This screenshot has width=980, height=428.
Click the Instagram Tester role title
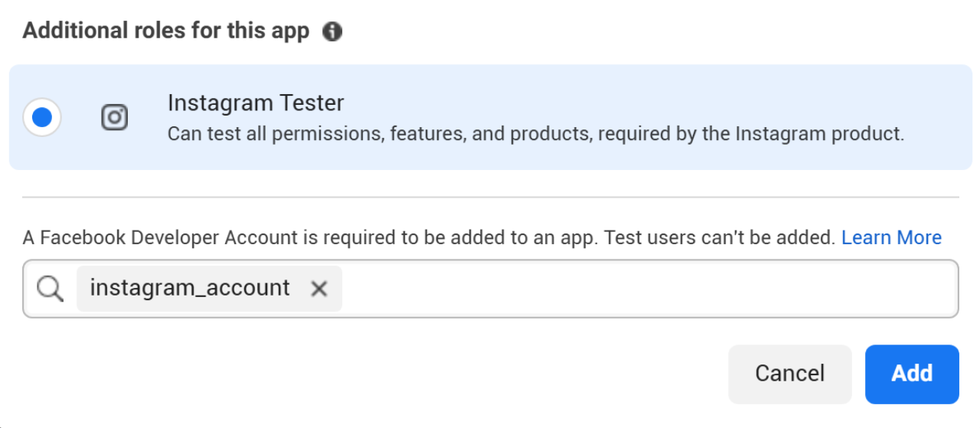[x=256, y=103]
